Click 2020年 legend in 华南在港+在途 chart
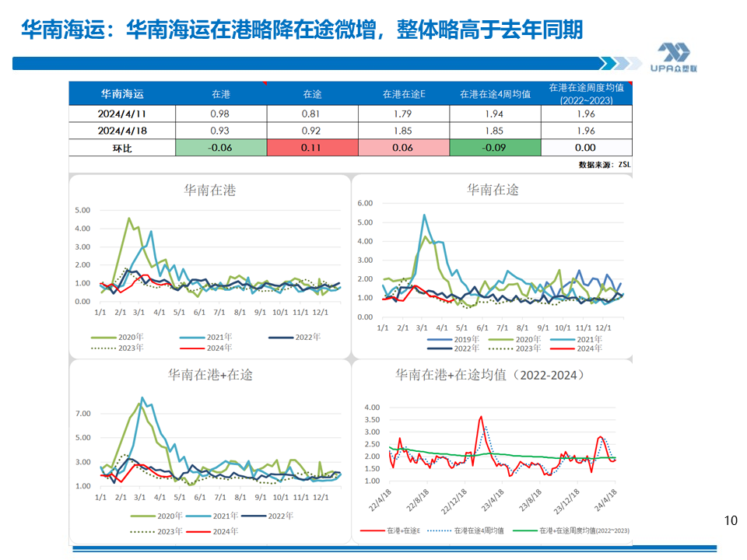This screenshot has height=560, width=747. tap(156, 516)
